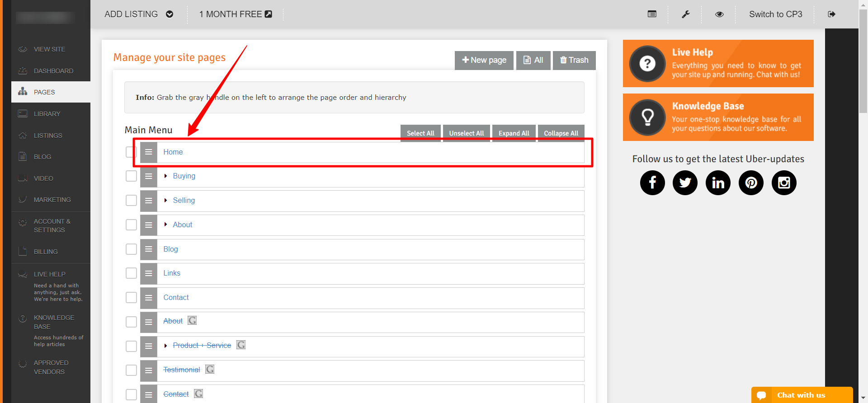Viewport: 868px width, 403px height.
Task: Open the Instagram social icon
Action: click(x=784, y=183)
